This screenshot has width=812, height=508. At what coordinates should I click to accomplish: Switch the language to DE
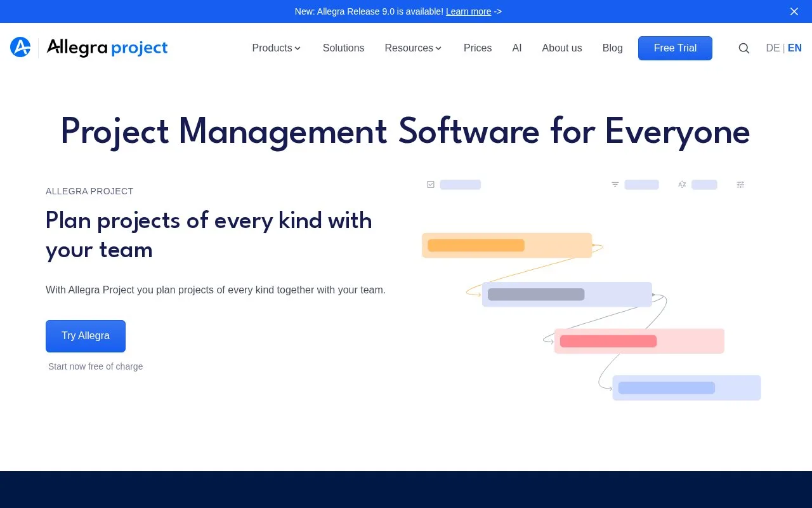773,48
